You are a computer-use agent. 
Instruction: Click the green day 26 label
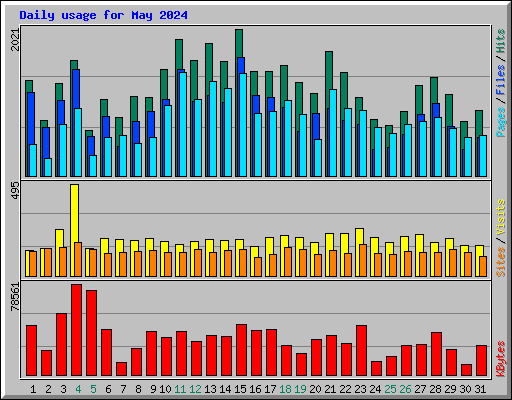(405, 389)
